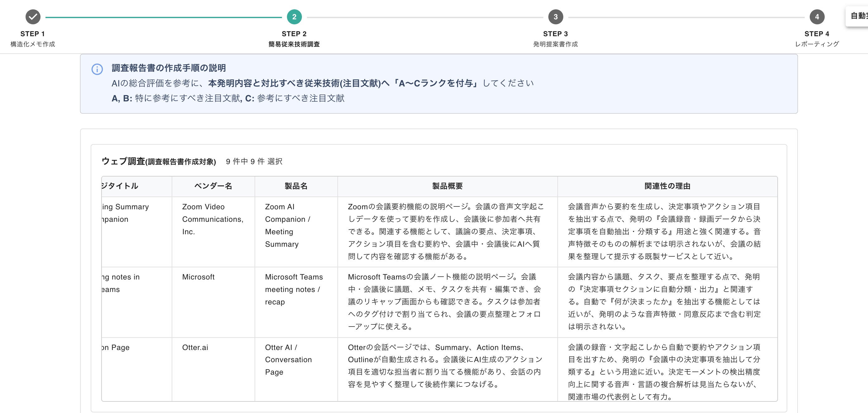Click the info icon in the blue notice
This screenshot has height=413, width=868.
[97, 69]
